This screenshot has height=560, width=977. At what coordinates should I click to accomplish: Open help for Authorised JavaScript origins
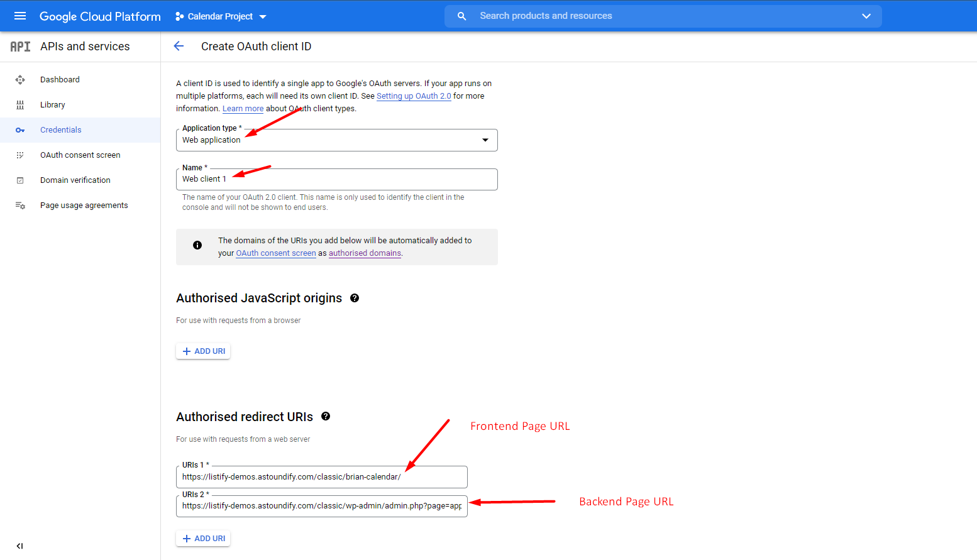coord(355,298)
